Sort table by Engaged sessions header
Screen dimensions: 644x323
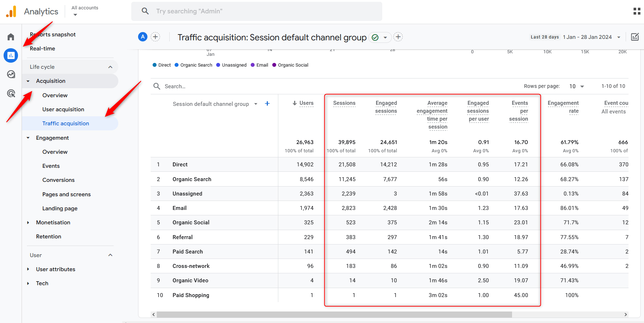pyautogui.click(x=386, y=107)
